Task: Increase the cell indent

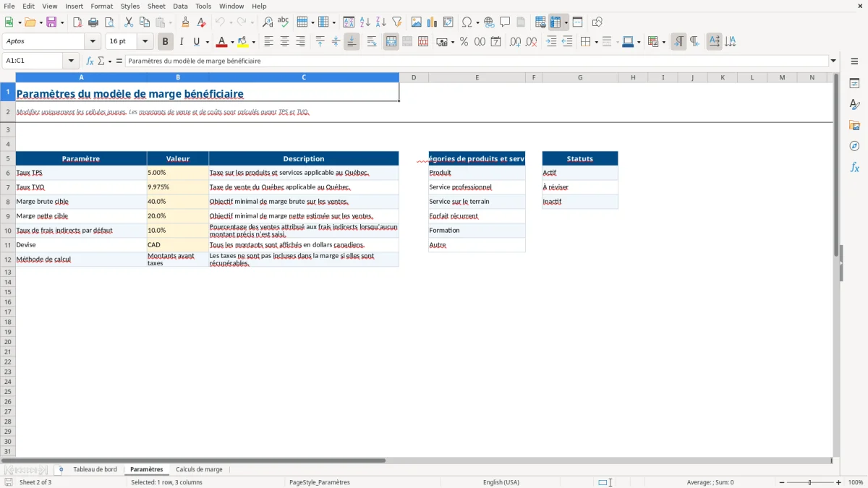Action: pos(551,42)
